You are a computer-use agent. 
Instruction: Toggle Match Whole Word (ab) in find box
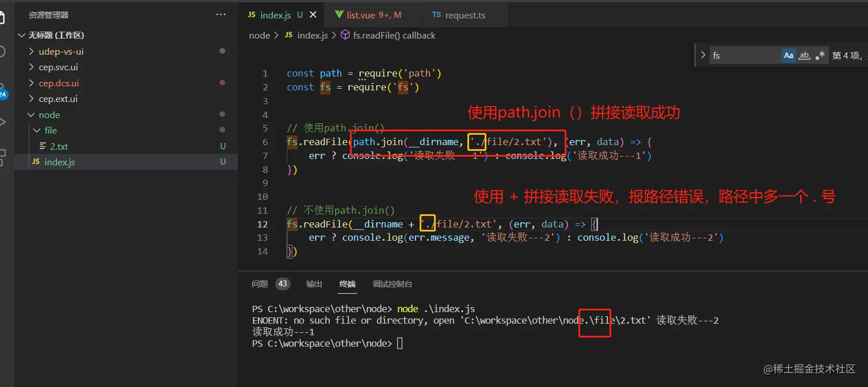[x=804, y=55]
